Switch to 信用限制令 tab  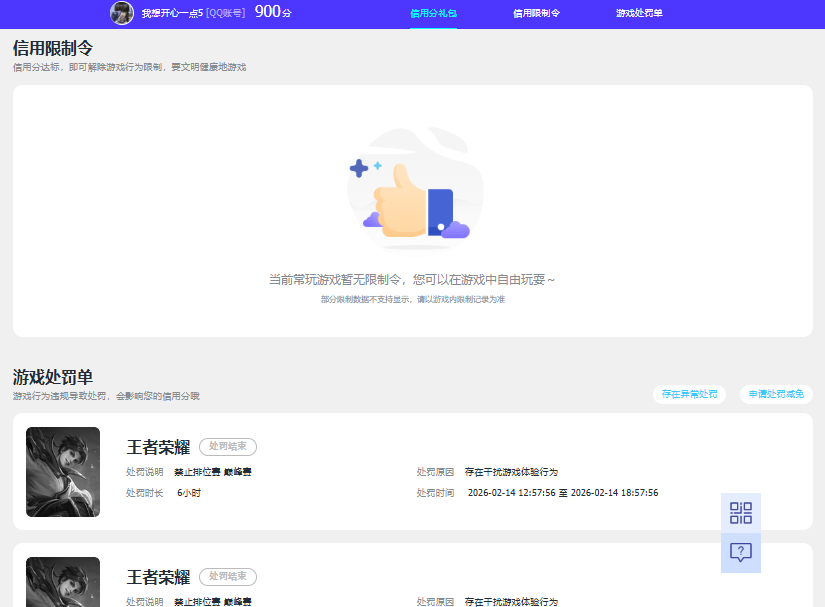(x=536, y=13)
